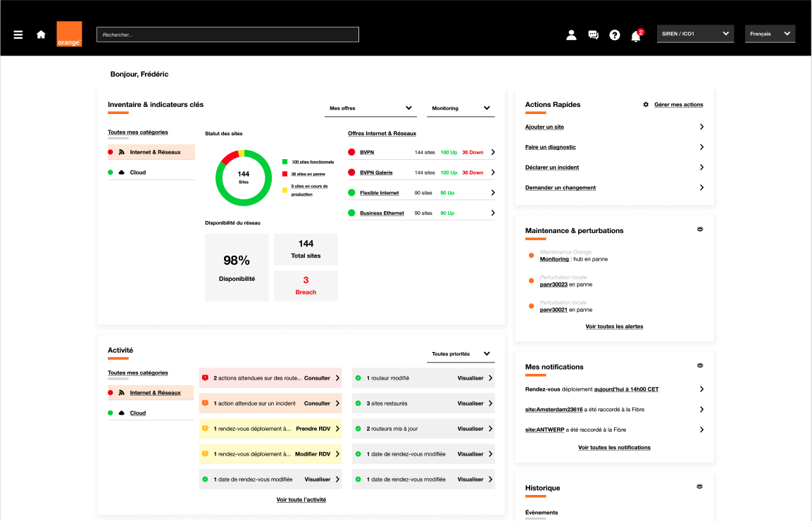Select Cloud category in Inventaire panel
The width and height of the screenshot is (812, 521).
pos(137,172)
